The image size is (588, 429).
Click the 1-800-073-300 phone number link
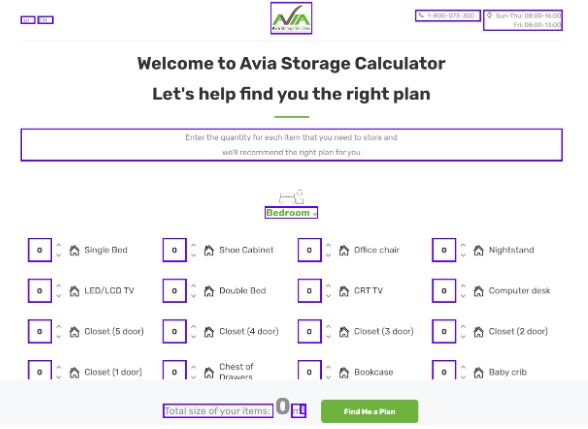pos(448,16)
